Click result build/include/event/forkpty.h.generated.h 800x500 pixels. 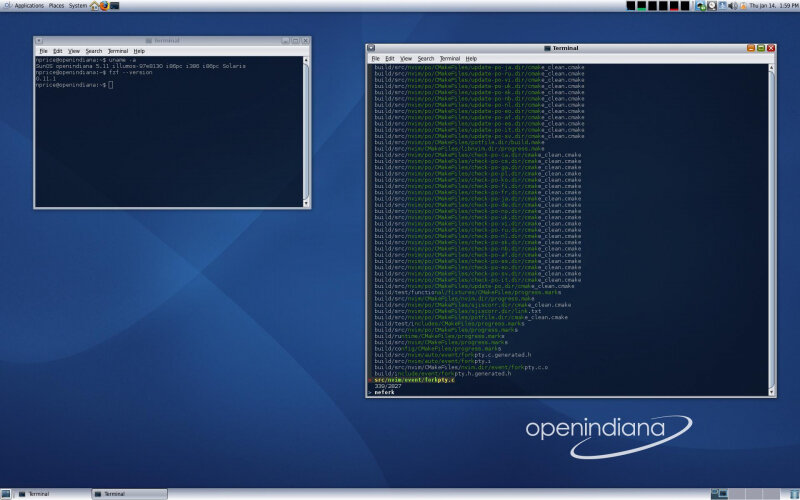pyautogui.click(x=442, y=373)
